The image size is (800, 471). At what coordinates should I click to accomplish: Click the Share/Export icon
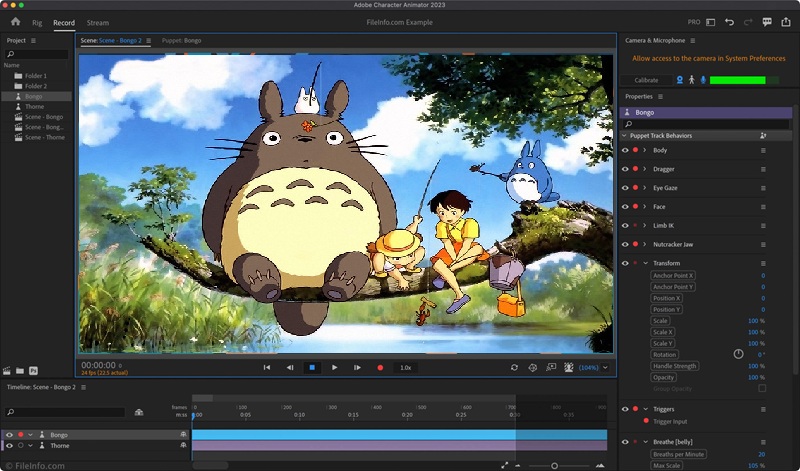click(786, 22)
